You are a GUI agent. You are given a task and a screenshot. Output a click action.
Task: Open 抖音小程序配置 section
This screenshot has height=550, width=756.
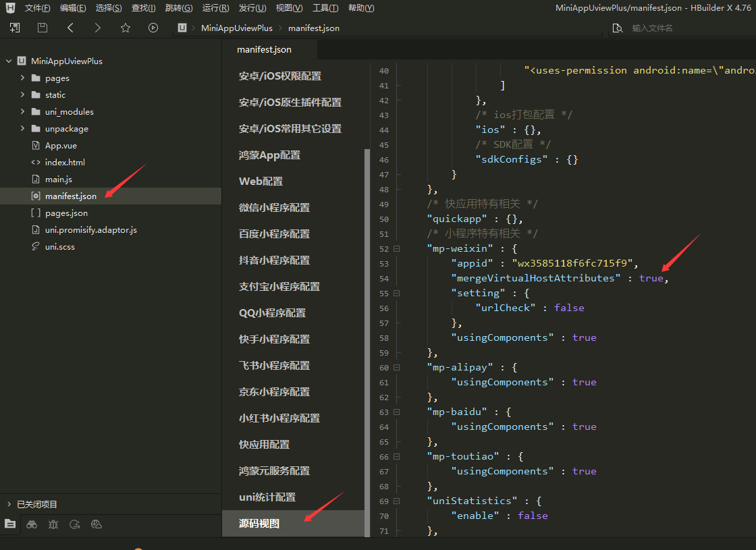click(x=274, y=260)
